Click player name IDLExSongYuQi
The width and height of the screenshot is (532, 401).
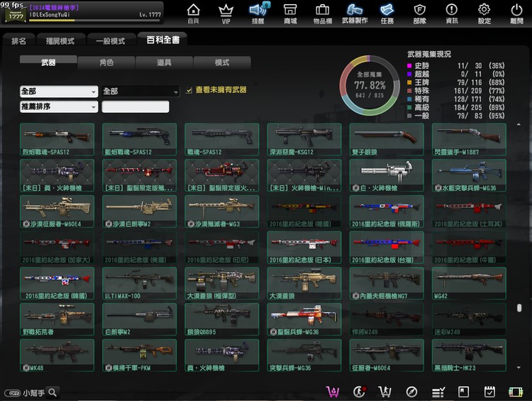coord(50,15)
